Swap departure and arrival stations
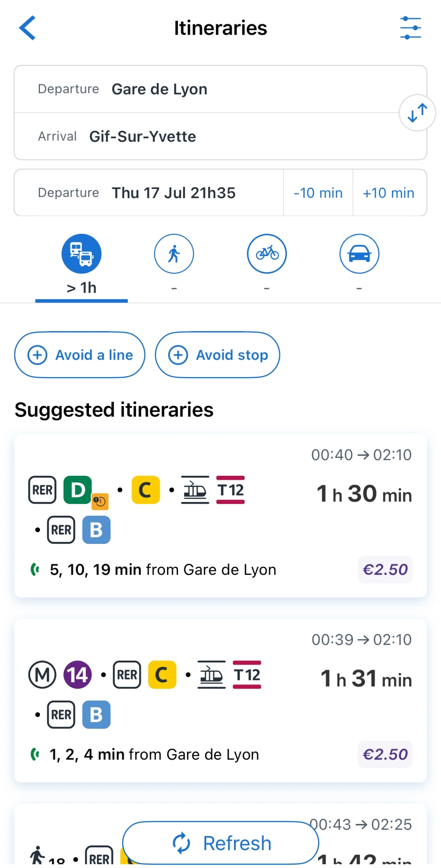 click(x=417, y=113)
